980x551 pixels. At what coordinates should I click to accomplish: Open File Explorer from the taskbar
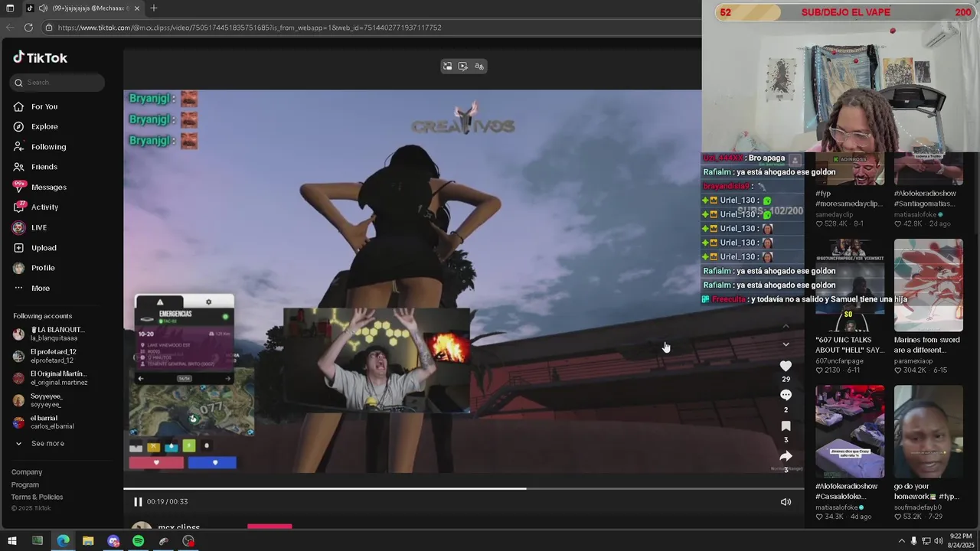[88, 541]
